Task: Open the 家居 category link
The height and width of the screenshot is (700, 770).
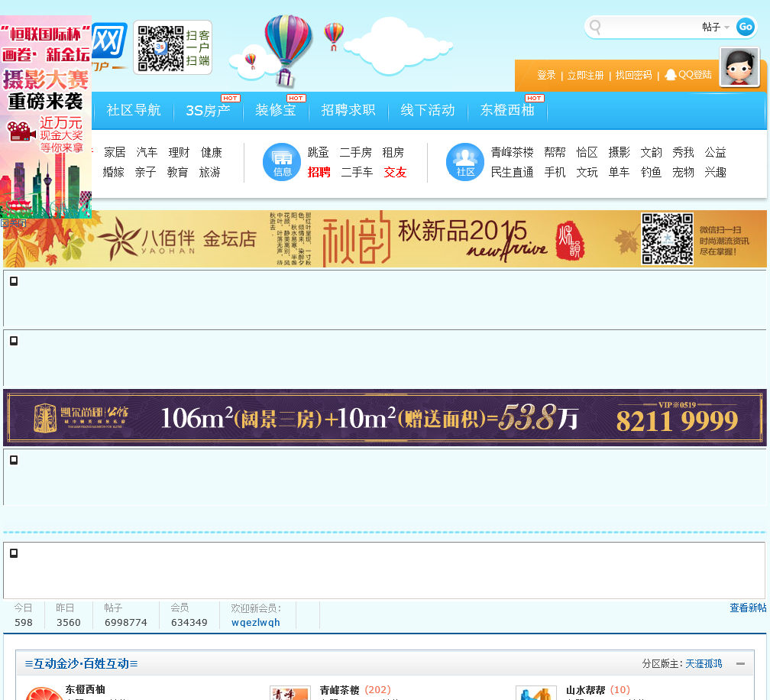Action: [115, 152]
